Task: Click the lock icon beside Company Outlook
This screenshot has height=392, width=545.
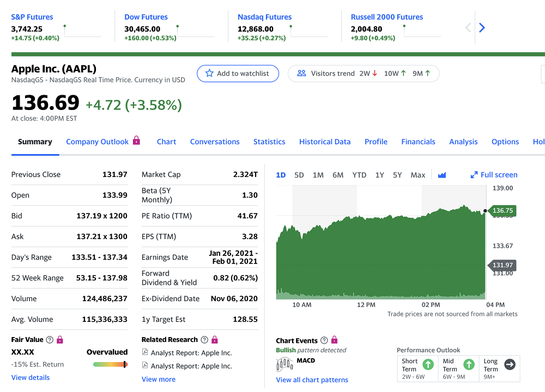Action: click(137, 140)
